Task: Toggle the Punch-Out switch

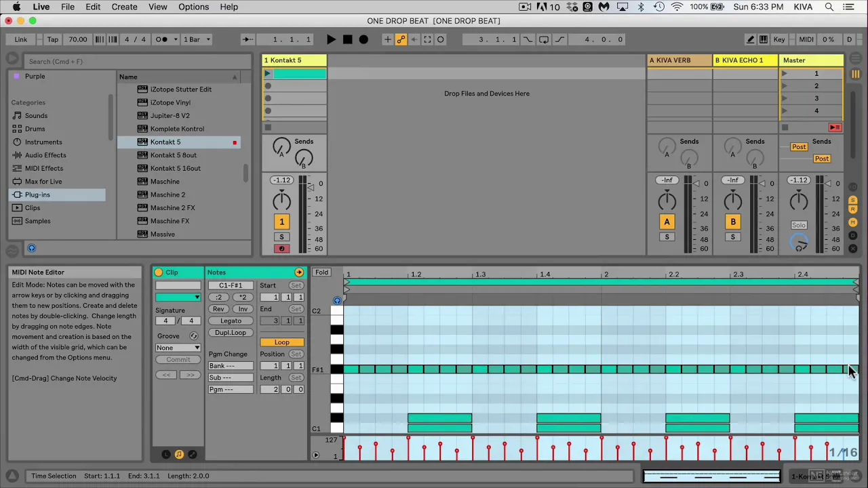Action: click(x=559, y=39)
